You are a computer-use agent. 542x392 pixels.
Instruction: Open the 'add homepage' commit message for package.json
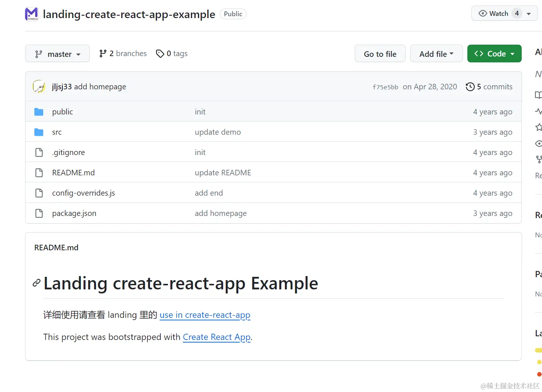click(221, 213)
